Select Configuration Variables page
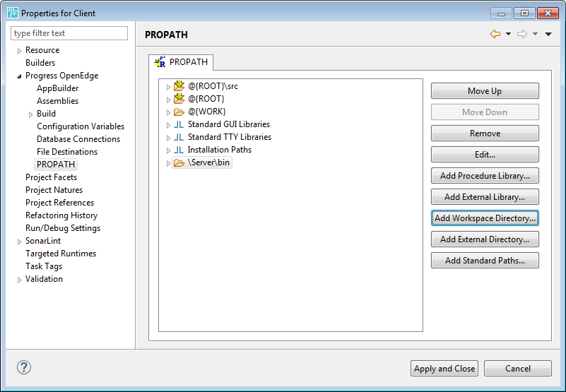 click(x=81, y=126)
